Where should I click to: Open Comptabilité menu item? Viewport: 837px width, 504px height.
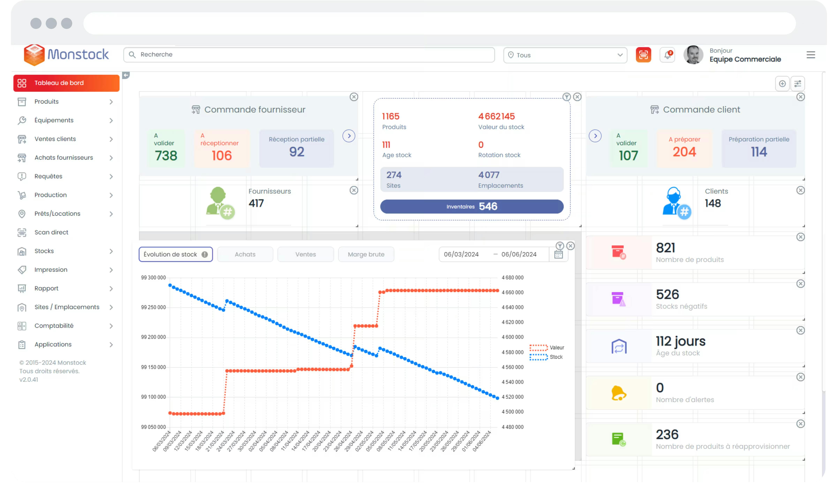click(66, 326)
